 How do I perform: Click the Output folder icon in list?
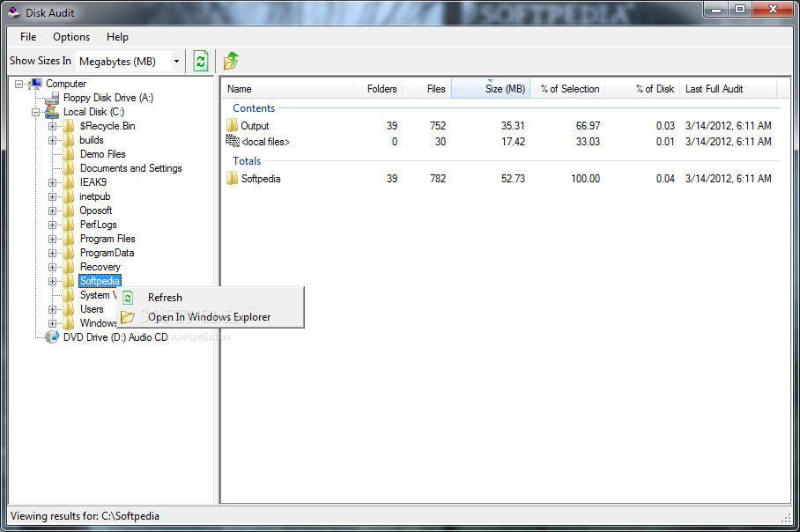232,125
